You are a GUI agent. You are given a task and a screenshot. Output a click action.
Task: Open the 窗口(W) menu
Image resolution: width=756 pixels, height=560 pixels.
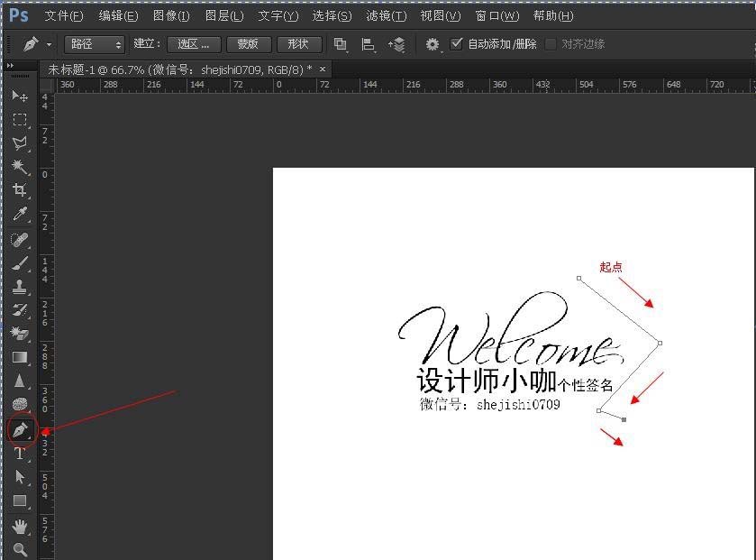click(497, 16)
